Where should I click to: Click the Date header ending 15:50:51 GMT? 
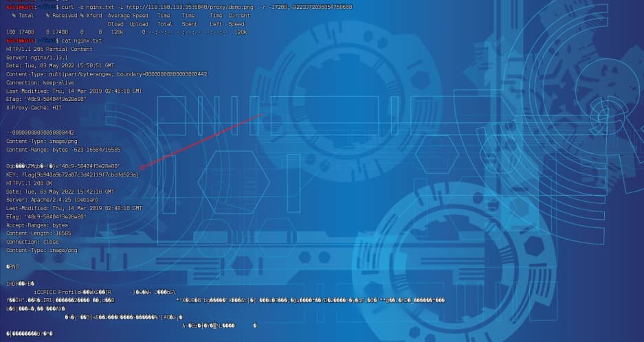[60, 66]
